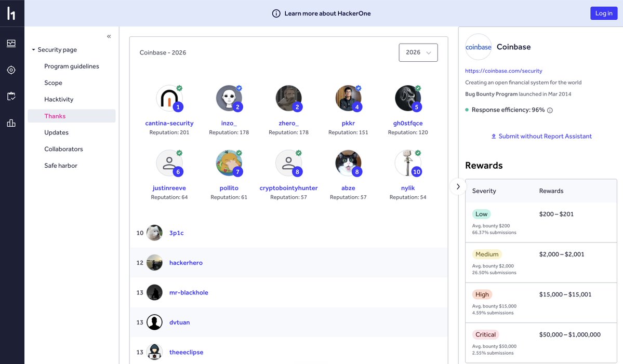Open abze username link
Viewport: 623px width, 364px height.
(x=348, y=188)
